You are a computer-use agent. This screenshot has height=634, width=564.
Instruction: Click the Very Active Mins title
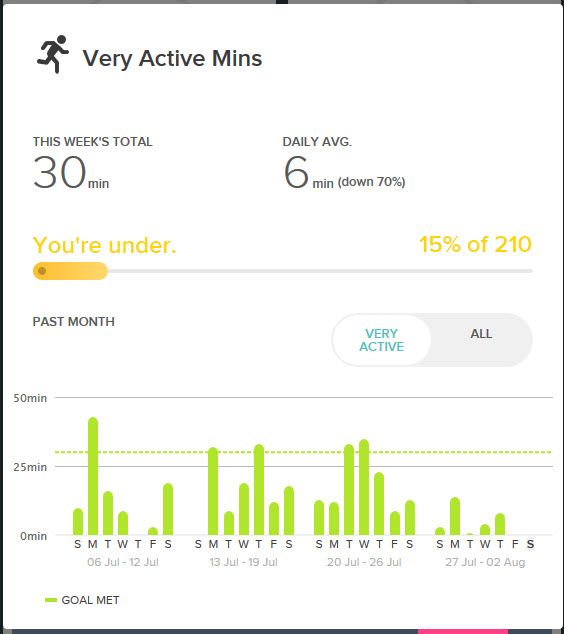click(173, 59)
